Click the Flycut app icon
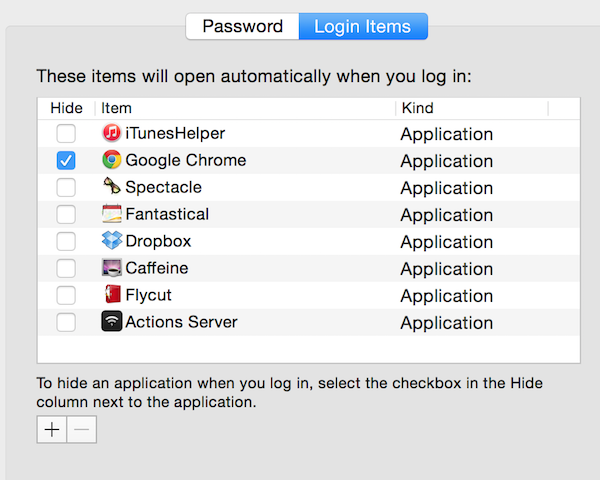This screenshot has width=600, height=480. (x=112, y=295)
